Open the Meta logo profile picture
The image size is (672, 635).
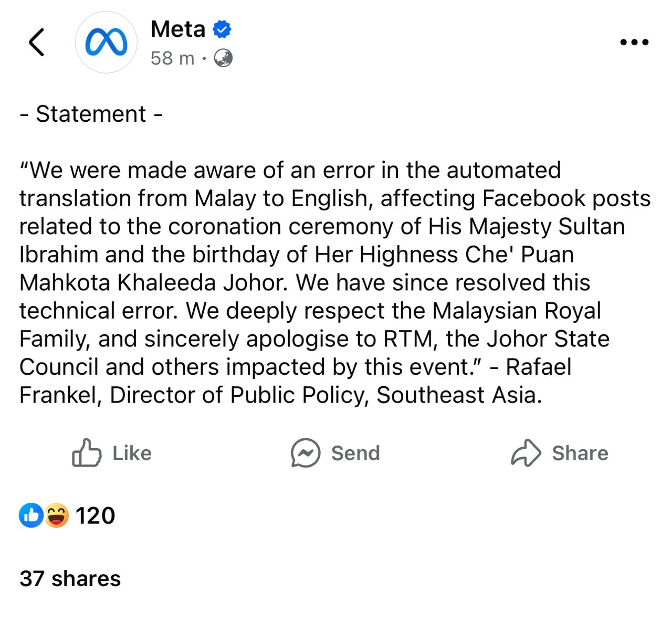pyautogui.click(x=106, y=42)
